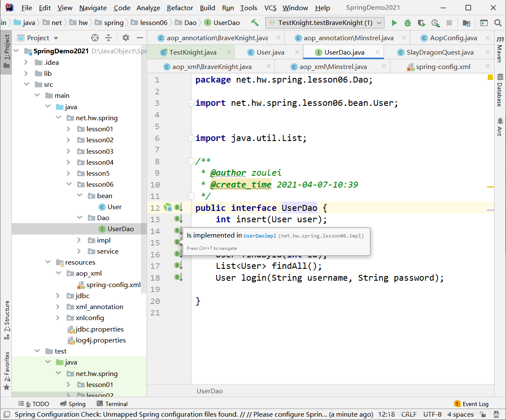Expand the lesson01 package under main

[68, 129]
